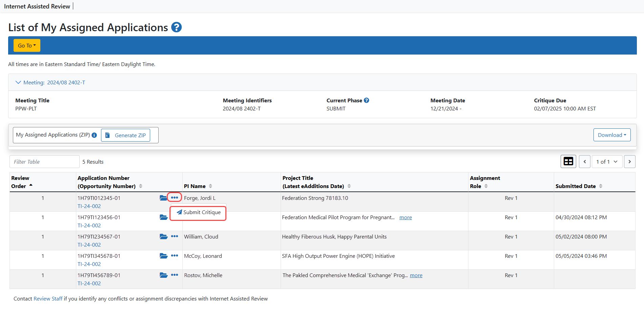The height and width of the screenshot is (311, 644).
Task: Open the three-dot actions for William, Cloud
Action: tap(175, 236)
